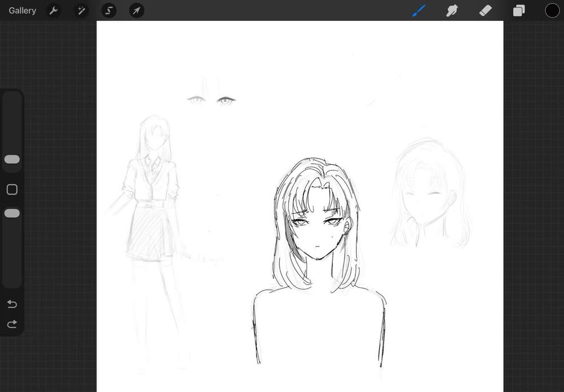The width and height of the screenshot is (564, 392).
Task: Return to the Gallery
Action: (x=23, y=10)
